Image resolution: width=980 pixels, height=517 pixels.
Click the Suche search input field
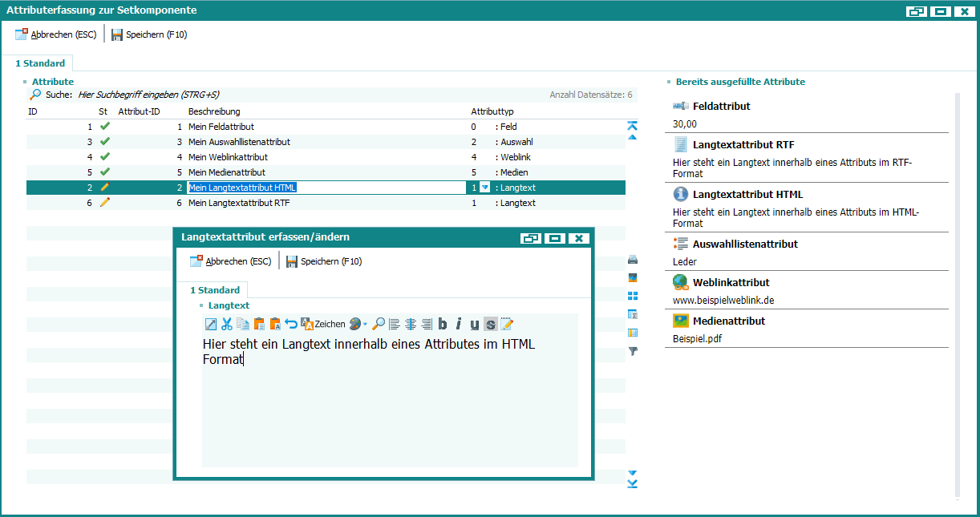pos(241,95)
